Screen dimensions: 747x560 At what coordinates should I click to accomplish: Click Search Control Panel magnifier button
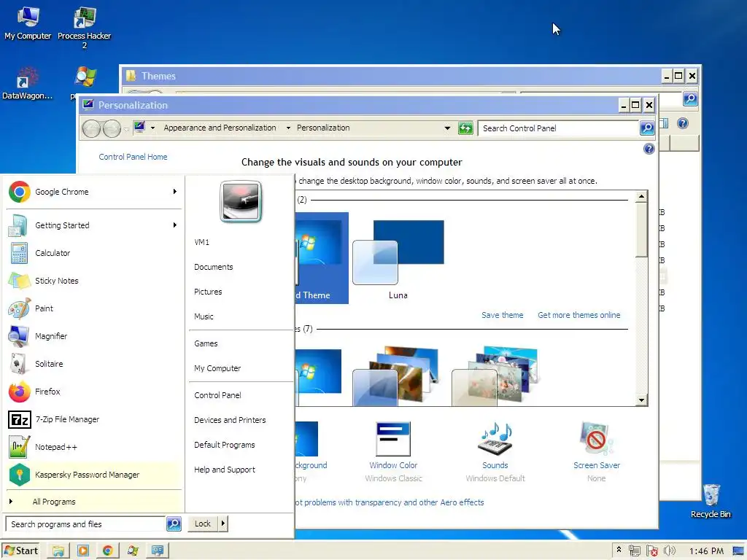coord(646,128)
